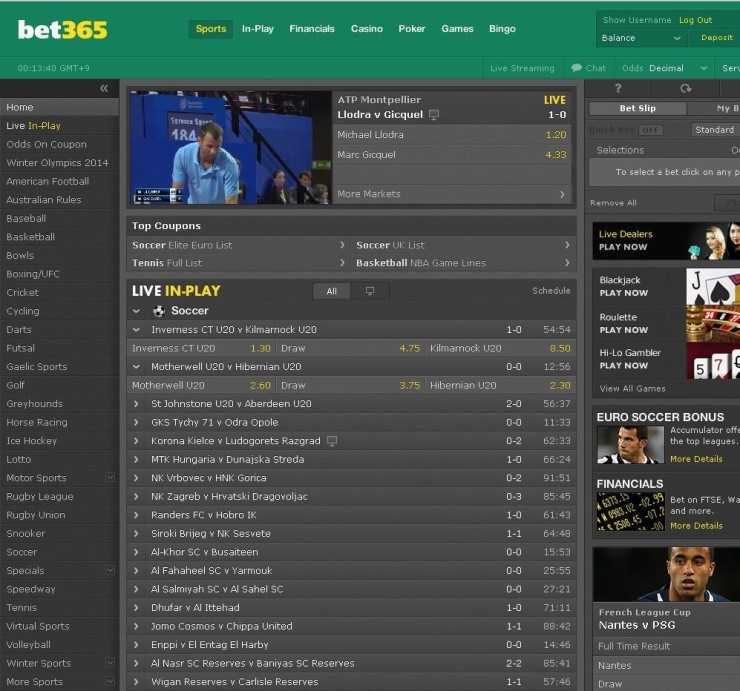
Task: Bet on Marc Gicquel at 4.33
Action: [x=452, y=154]
